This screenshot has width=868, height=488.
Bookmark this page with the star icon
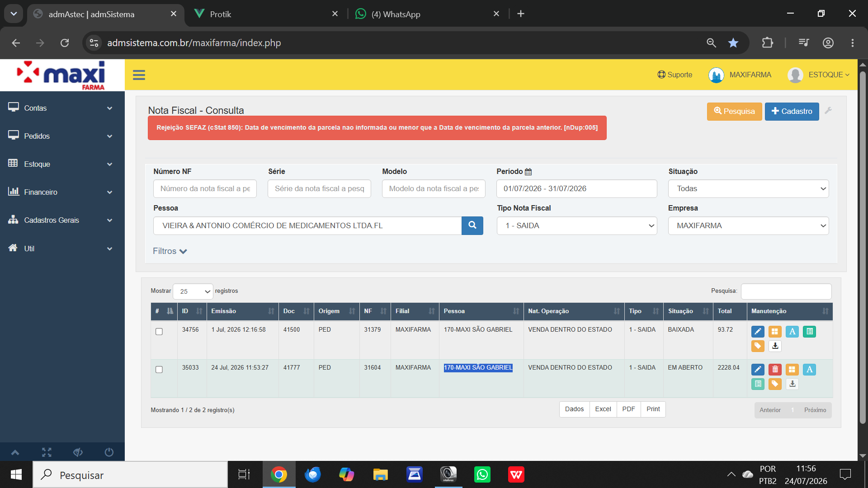coord(733,43)
